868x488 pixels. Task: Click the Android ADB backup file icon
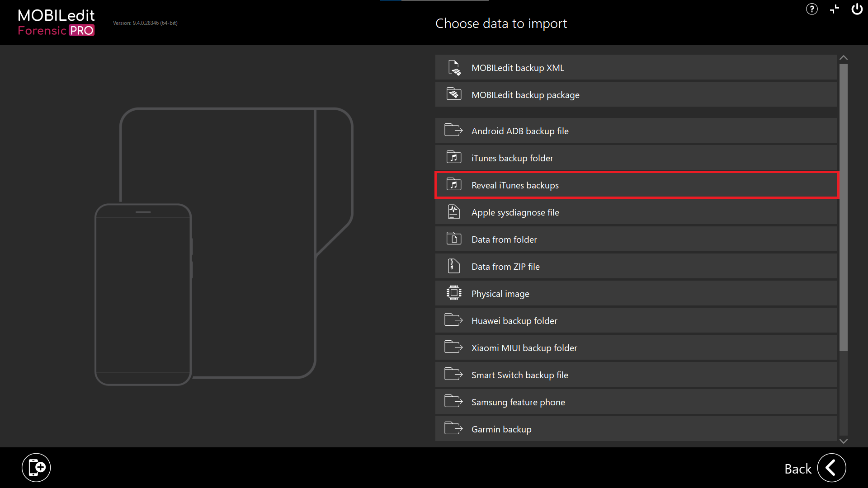(x=454, y=131)
